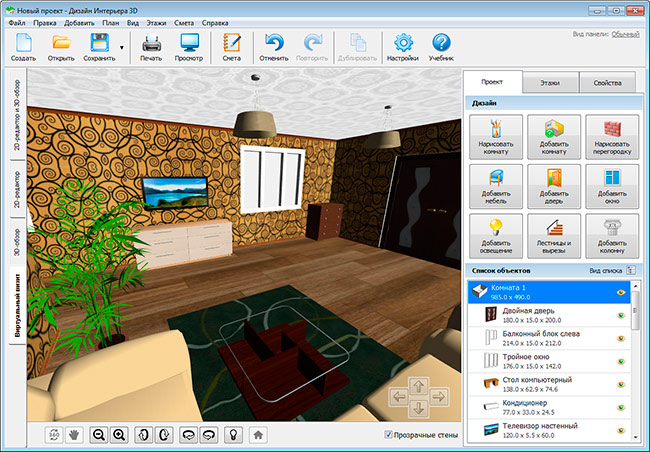Switch to the 3D-обзор side tab
This screenshot has height=452, width=650.
coord(17,242)
